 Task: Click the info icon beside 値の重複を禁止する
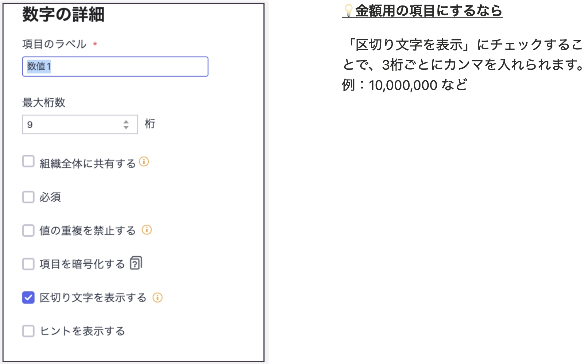click(x=147, y=230)
